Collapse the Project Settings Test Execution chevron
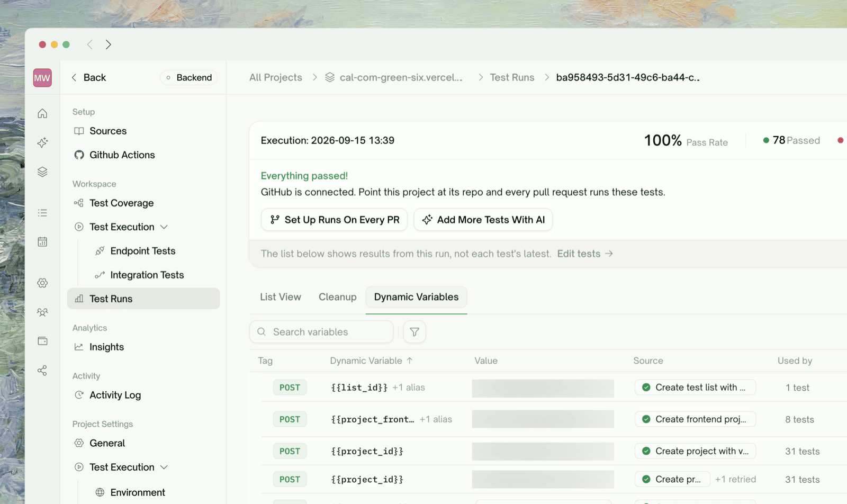 click(164, 467)
